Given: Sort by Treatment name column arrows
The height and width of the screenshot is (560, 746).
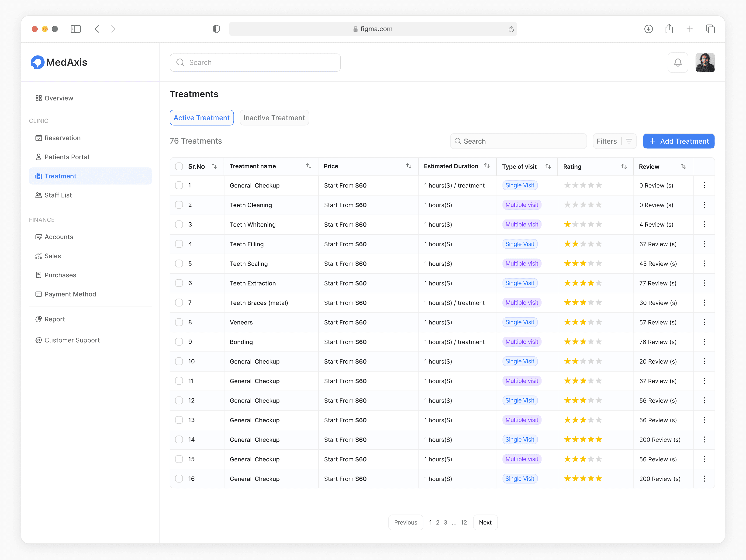Looking at the screenshot, I should point(308,166).
